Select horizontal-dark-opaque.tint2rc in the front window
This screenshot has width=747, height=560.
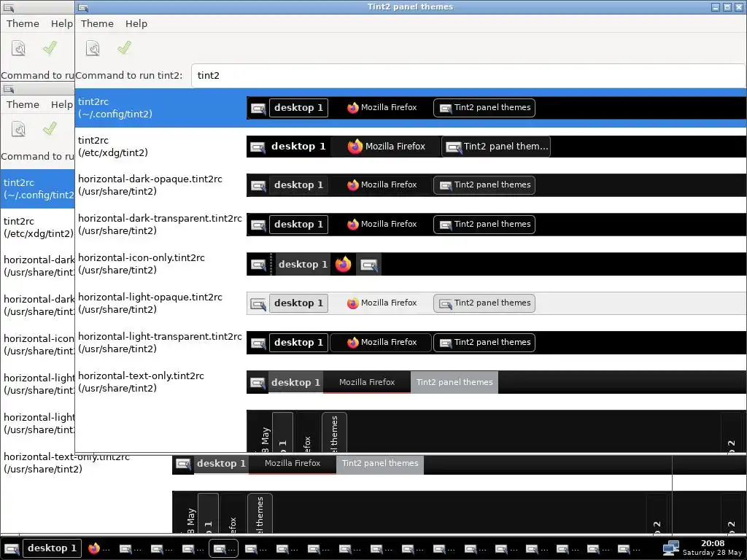tap(411, 185)
